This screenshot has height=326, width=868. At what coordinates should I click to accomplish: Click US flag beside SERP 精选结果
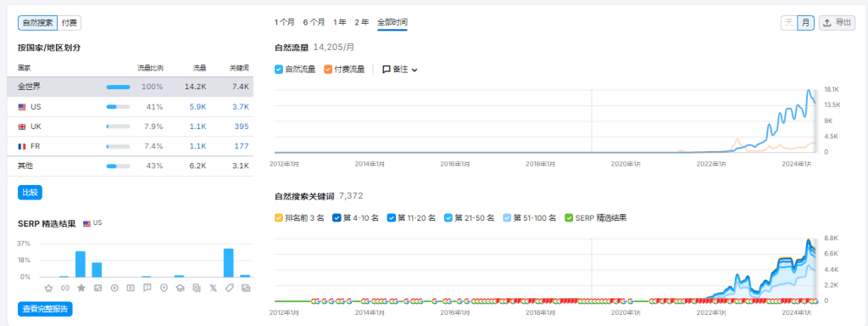point(87,223)
